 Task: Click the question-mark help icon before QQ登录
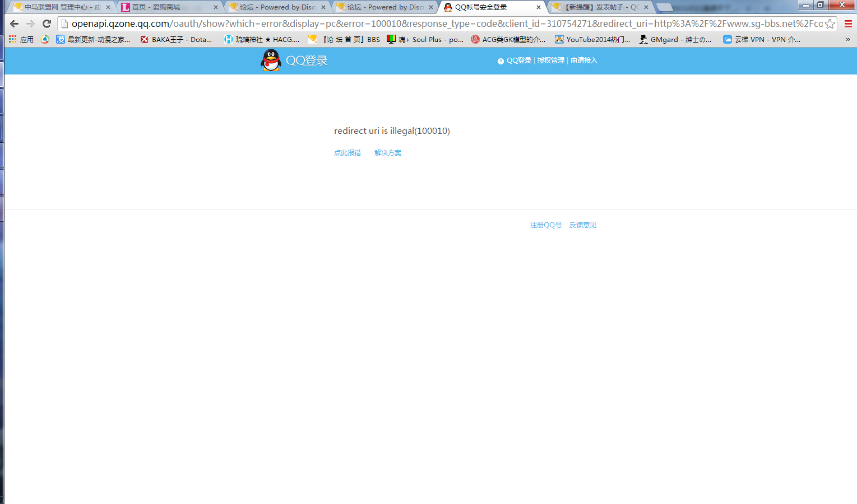[501, 61]
